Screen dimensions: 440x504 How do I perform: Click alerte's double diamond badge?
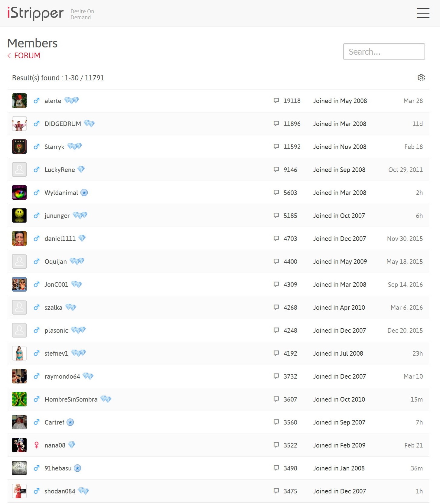pos(72,100)
